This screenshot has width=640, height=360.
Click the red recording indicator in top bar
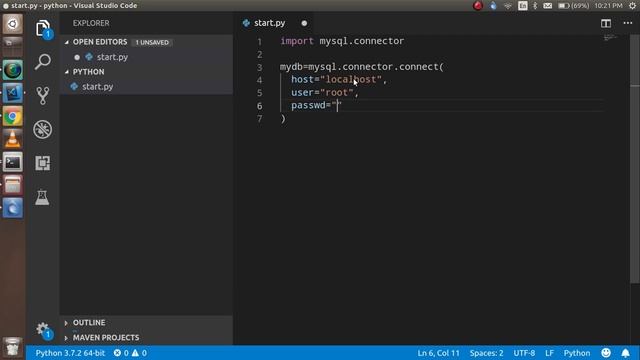coord(478,6)
